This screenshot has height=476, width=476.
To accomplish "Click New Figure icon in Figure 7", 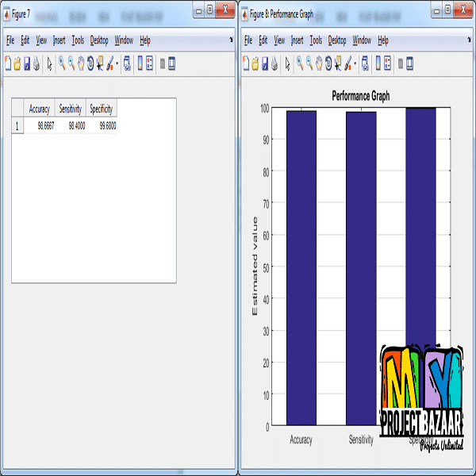I will tap(8, 64).
